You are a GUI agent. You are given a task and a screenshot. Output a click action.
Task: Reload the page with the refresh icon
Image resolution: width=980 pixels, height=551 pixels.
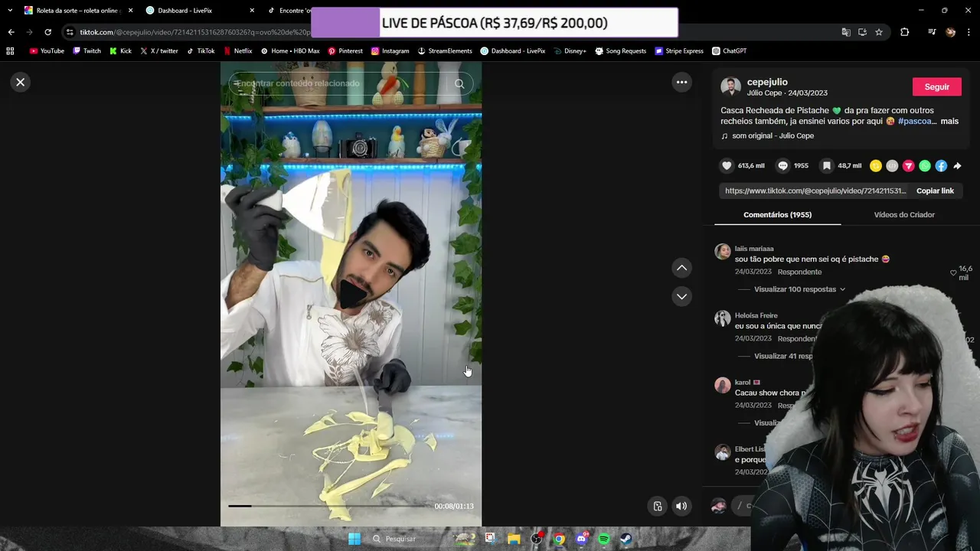coord(47,32)
